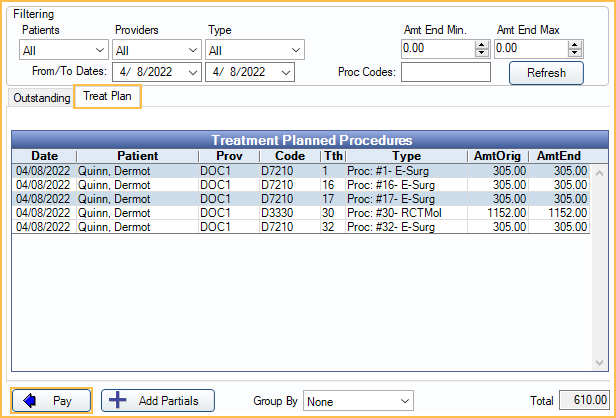Image resolution: width=616 pixels, height=418 pixels.
Task: Click the Add Partials button
Action: pos(156,400)
